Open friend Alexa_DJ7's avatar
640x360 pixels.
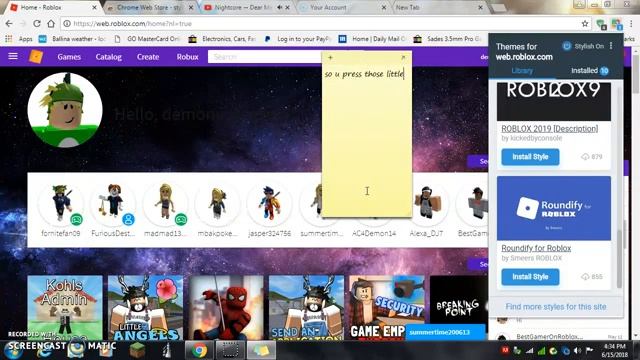pyautogui.click(x=426, y=203)
